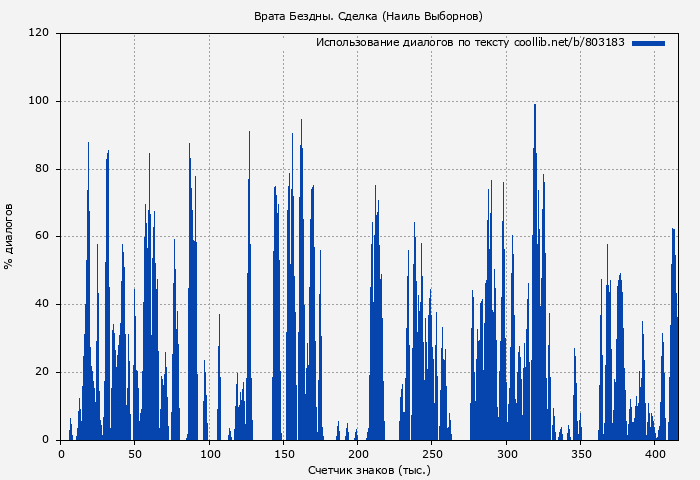Image resolution: width=700 pixels, height=480 pixels.
Task: Click the 250 tick label on x-axis
Action: tap(432, 454)
